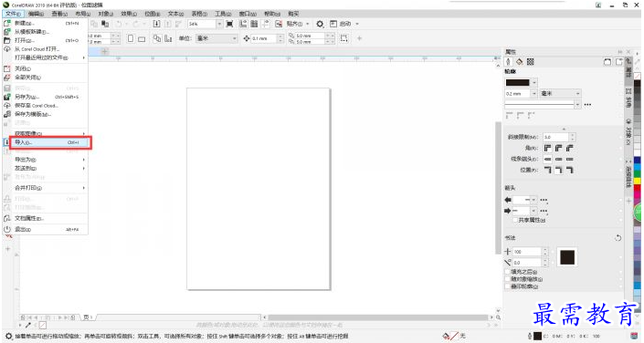
Task: Pick the black swatch in color palette
Action: tap(637, 83)
